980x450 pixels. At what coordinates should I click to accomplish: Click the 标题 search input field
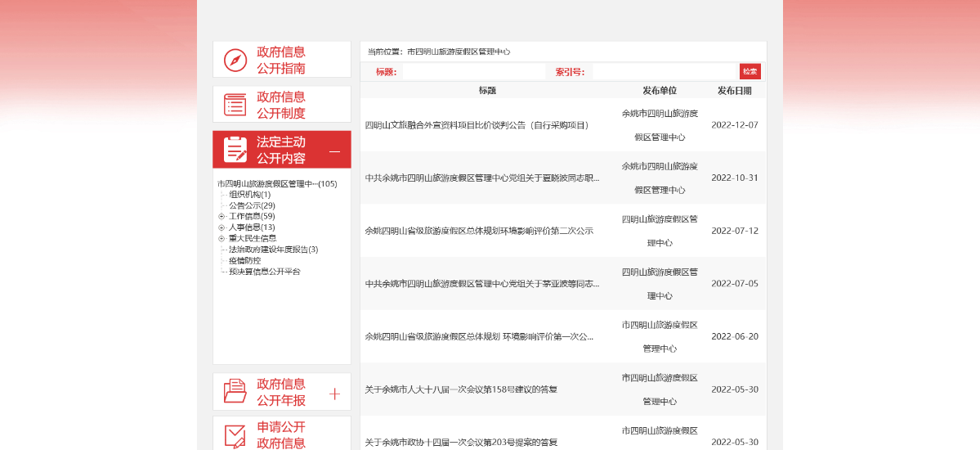point(474,72)
